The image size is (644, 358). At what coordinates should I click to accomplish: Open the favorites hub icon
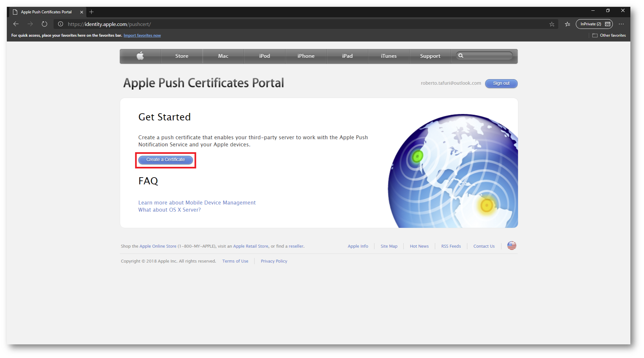(x=567, y=24)
